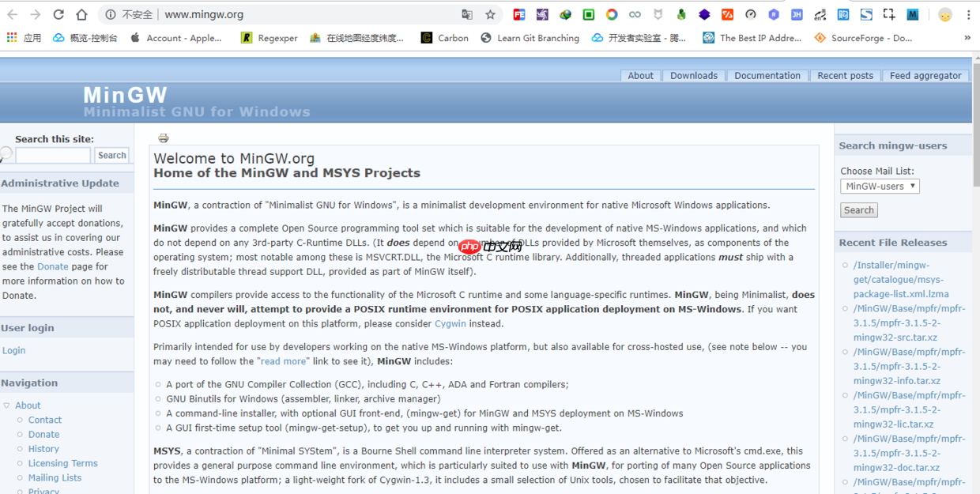Bookmark this page using the star icon
This screenshot has height=494, width=980.
pos(490,13)
